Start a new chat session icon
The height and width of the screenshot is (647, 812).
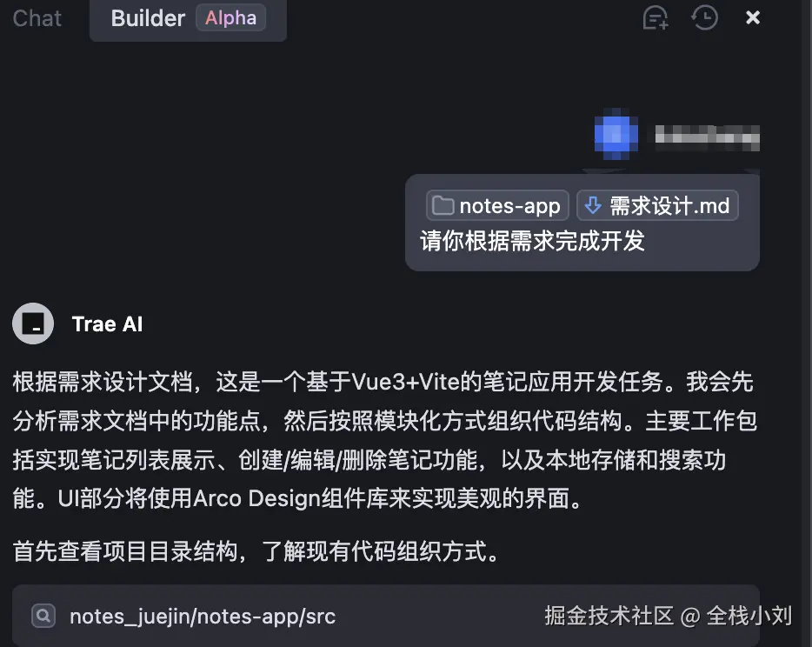click(x=656, y=17)
